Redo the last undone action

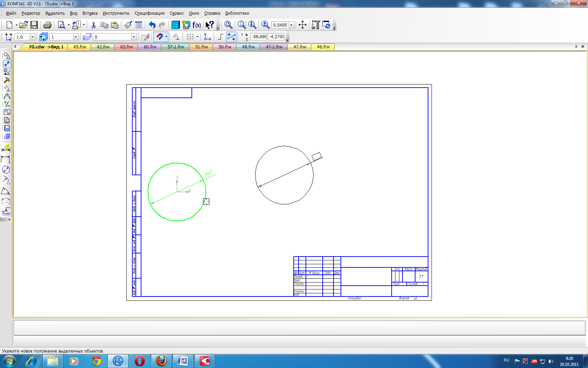click(162, 25)
